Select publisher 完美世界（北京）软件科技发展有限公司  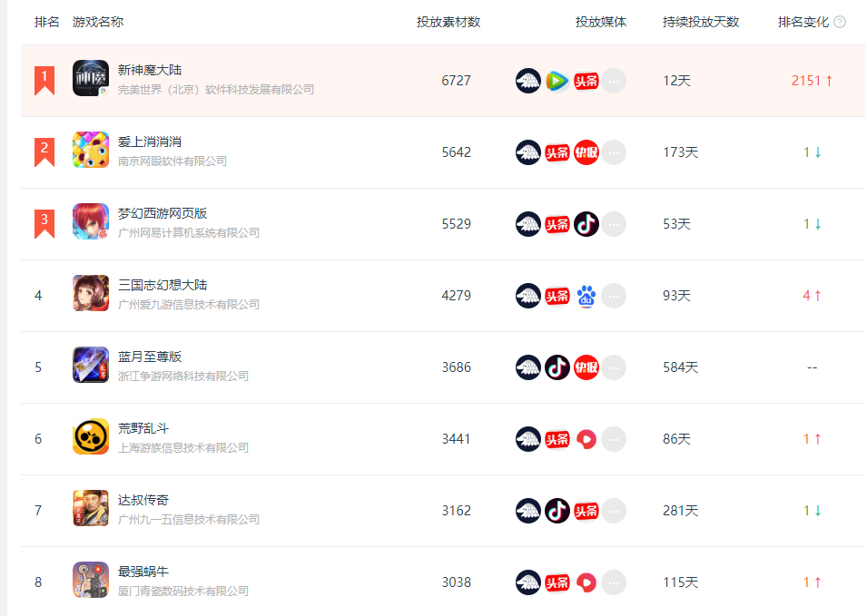pos(216,90)
